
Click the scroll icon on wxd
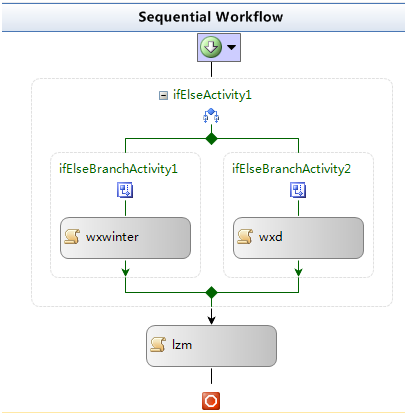click(245, 237)
